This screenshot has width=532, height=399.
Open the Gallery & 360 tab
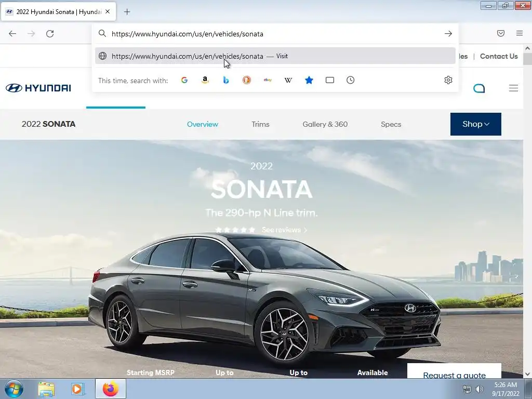click(x=325, y=124)
